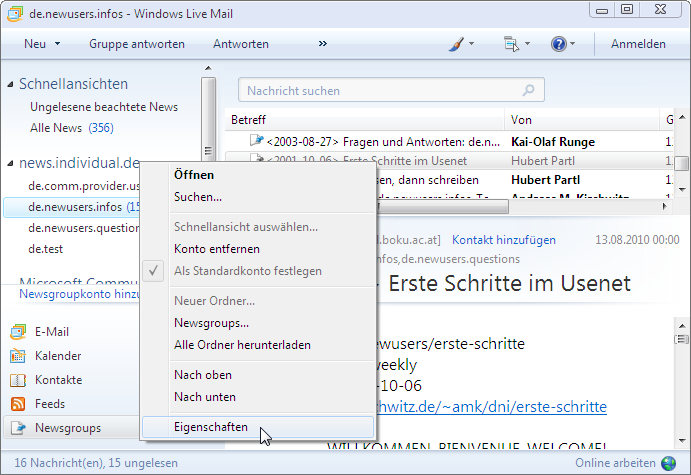Screen dimensions: 691x475
Task: Open dropdown arrow next to menus icon
Action: coord(528,44)
